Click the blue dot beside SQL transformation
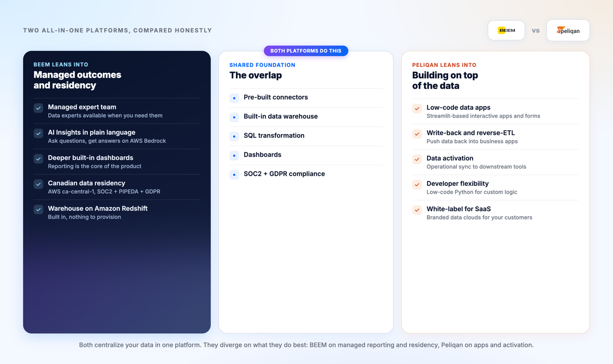Screen dimensions: 613x364 [x=234, y=136]
